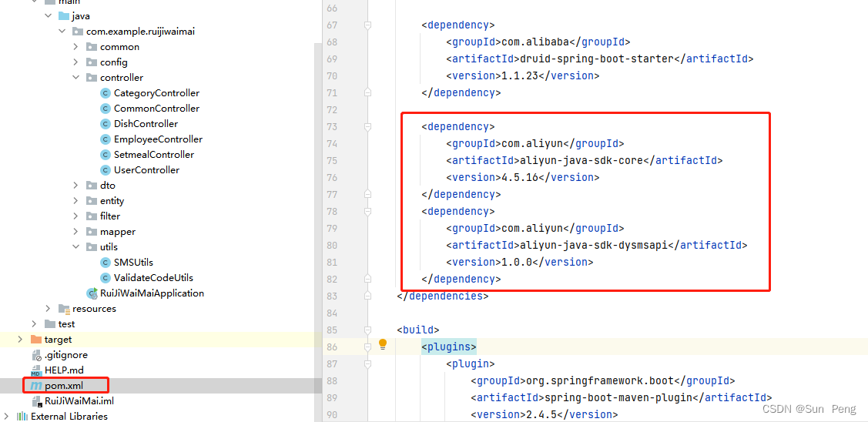
Task: Click the highlighted plugins tag
Action: tap(449, 347)
